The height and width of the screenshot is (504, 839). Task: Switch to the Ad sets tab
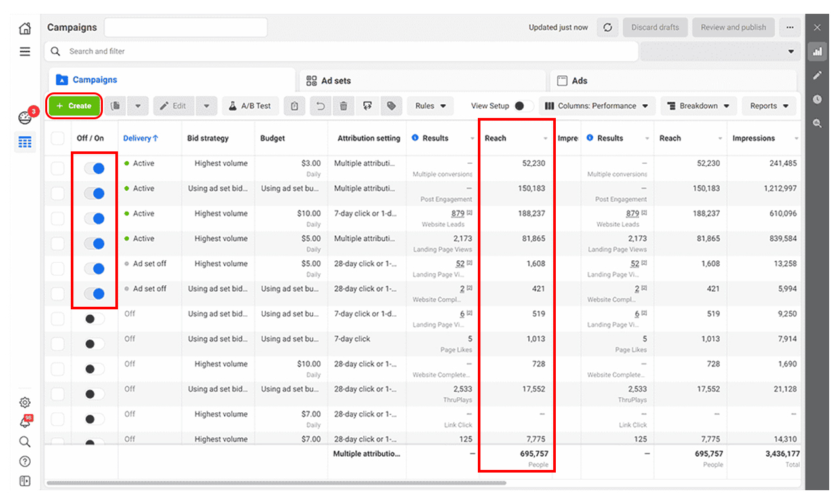pos(423,81)
